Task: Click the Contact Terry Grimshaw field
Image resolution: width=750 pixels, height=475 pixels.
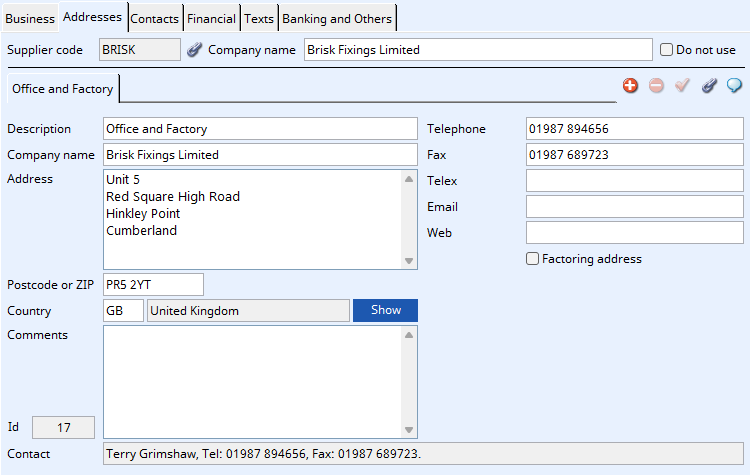Action: (423, 453)
